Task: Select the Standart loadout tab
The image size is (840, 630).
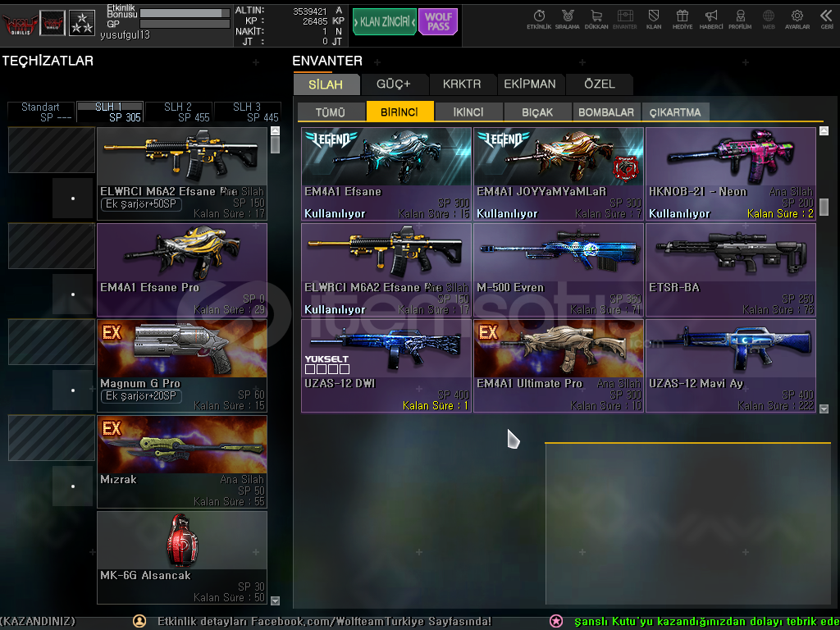Action: pos(41,112)
